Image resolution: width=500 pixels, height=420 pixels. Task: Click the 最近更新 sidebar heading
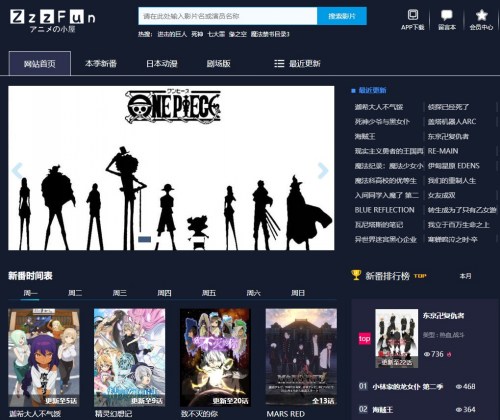coord(372,90)
